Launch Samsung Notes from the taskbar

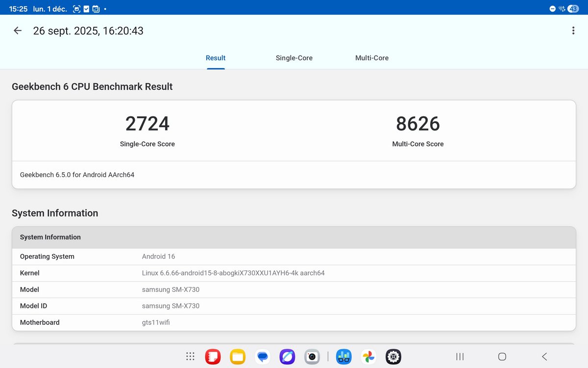pyautogui.click(x=213, y=356)
